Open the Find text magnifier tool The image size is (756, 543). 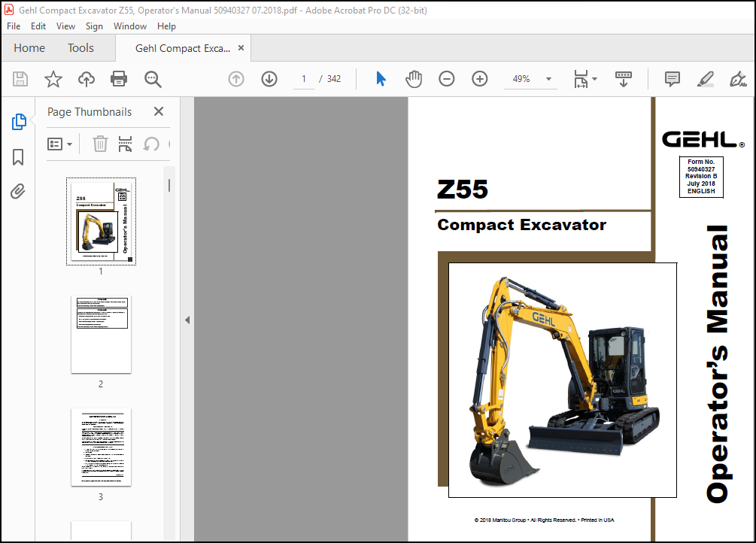pos(153,79)
